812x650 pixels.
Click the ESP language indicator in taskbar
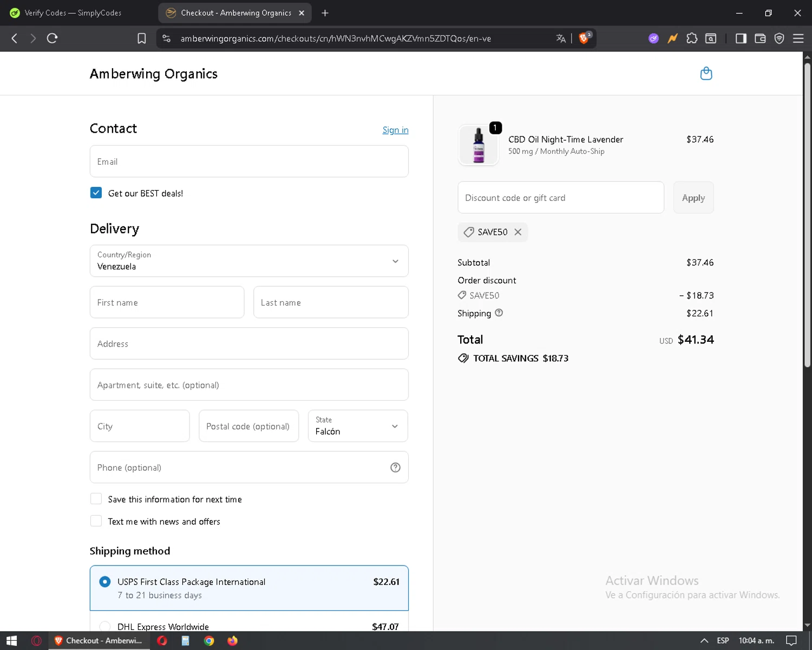coord(723,641)
